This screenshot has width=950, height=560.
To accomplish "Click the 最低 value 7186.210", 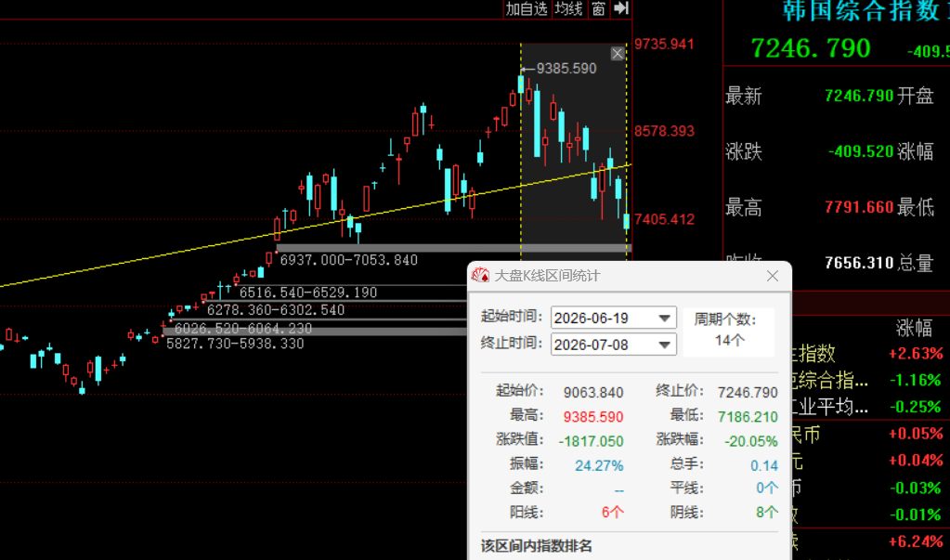I will 748,417.
